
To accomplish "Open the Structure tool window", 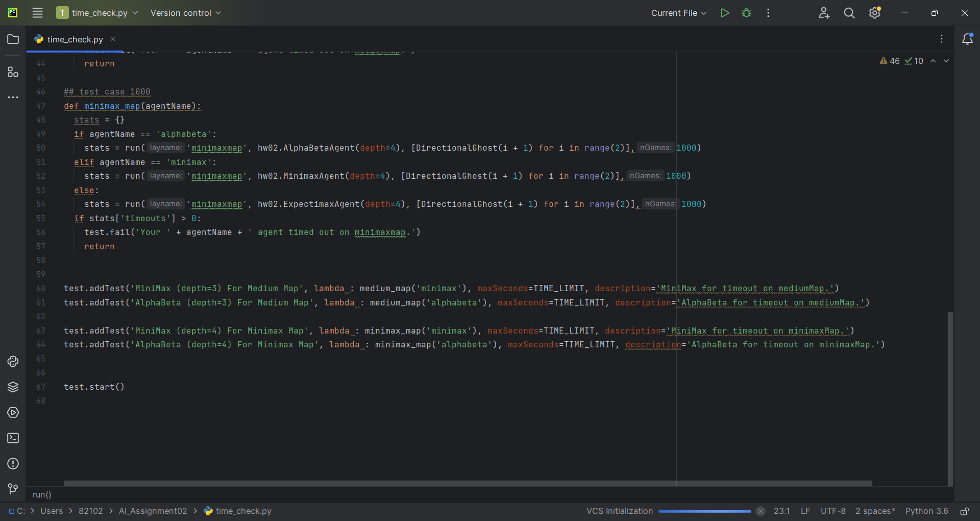I will tap(13, 72).
